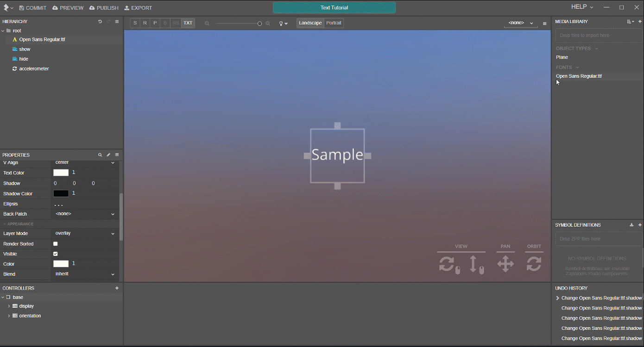This screenshot has height=347, width=644.
Task: Click the zoom in magnifier icon
Action: [268, 24]
